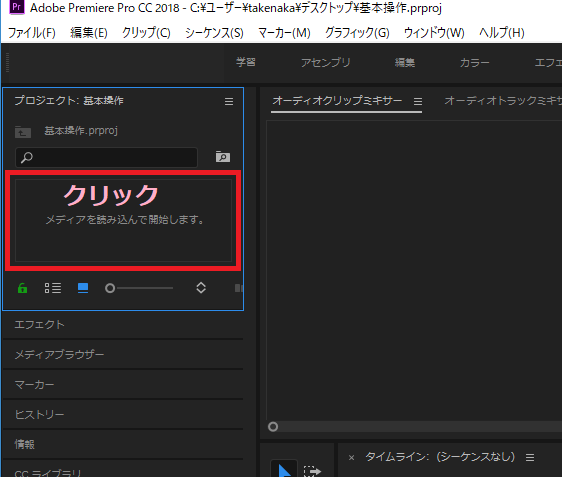Select the タイムライン: (シーケンスなし) tab
Image resolution: width=562 pixels, height=477 pixels.
[x=440, y=457]
